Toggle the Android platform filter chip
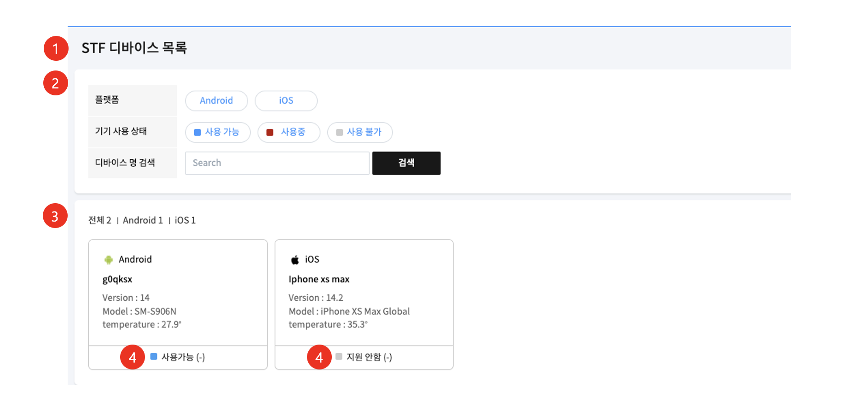The width and height of the screenshot is (868, 410). (216, 101)
